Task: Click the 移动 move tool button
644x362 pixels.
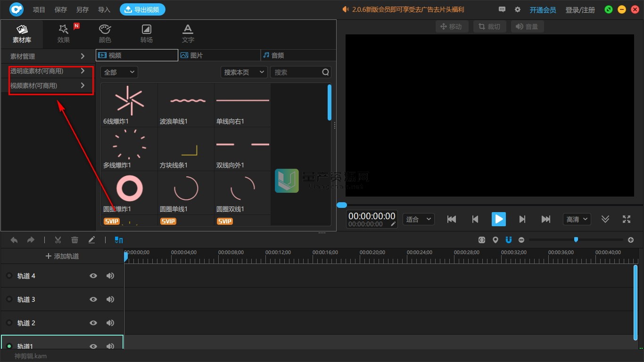Action: 452,27
